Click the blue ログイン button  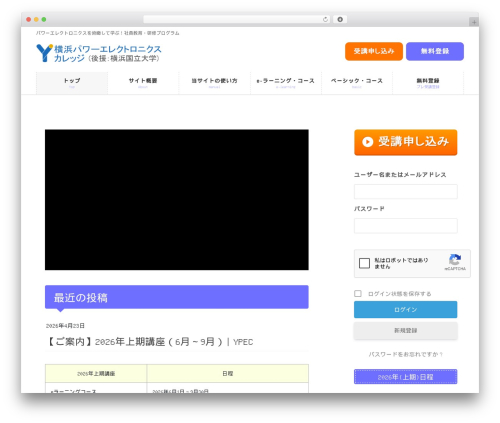[x=406, y=310]
